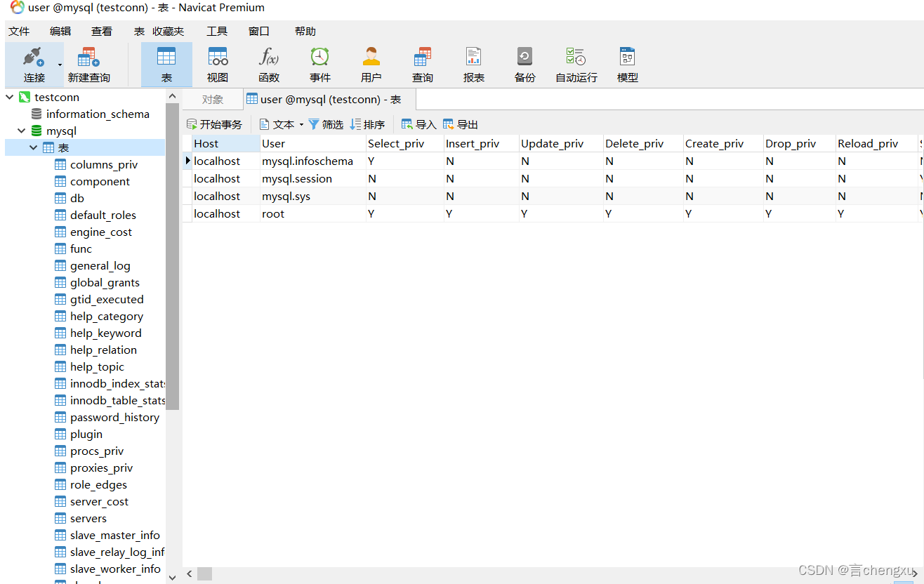
Task: Open the 收藏夹 menu
Action: coord(168,31)
